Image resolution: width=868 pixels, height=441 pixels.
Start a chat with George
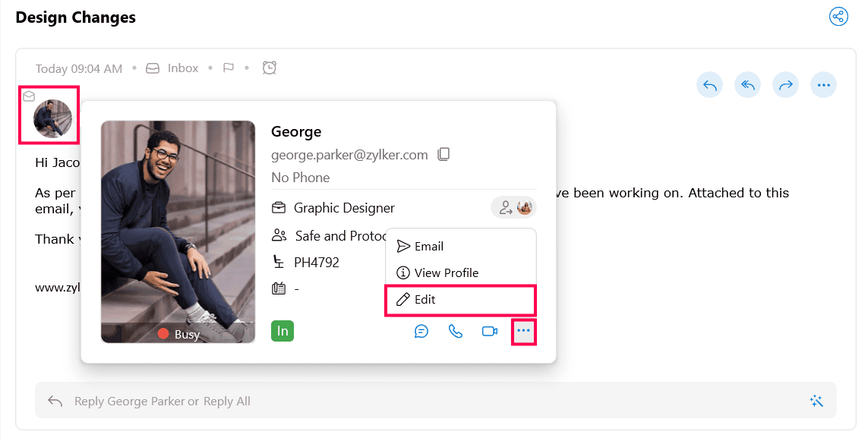tap(421, 331)
